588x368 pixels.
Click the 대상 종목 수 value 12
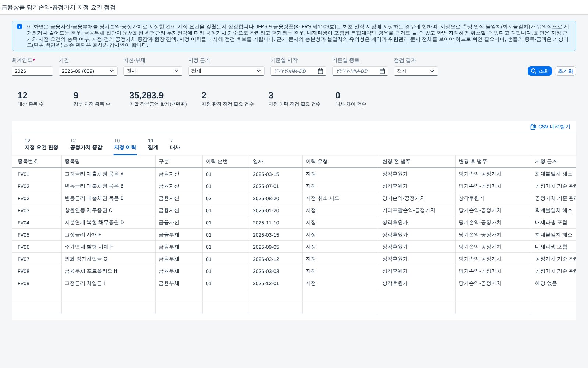coord(22,95)
